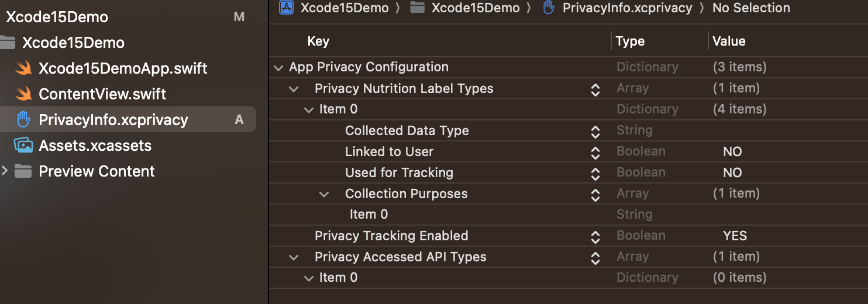Click the YES value of Privacy Tracking Enabled

(735, 236)
